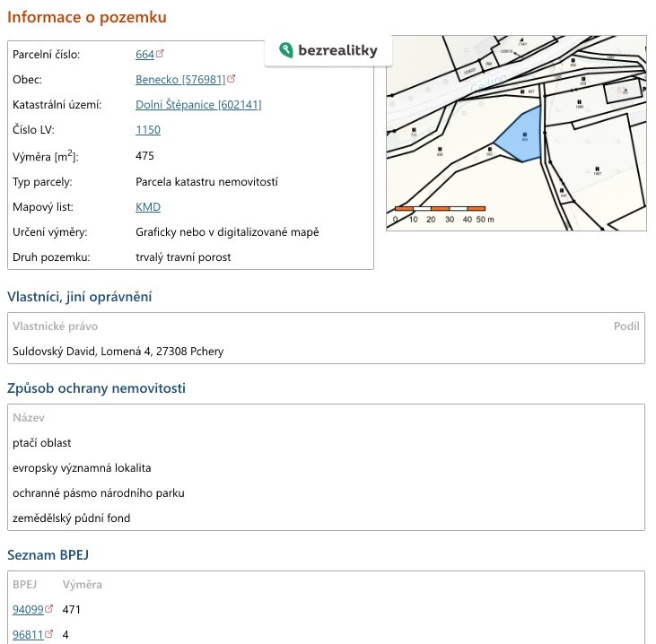Click the KMD map sheet link
656x644 pixels.
pos(148,206)
